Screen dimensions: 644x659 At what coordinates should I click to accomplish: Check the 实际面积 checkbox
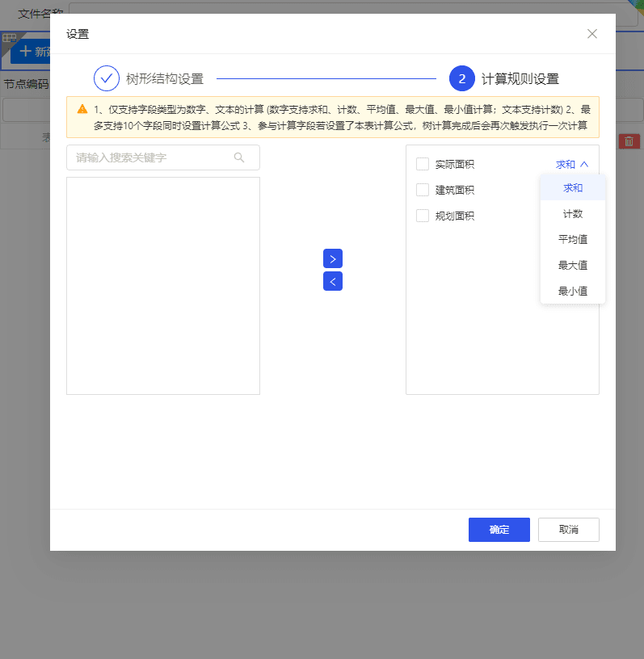coord(423,164)
